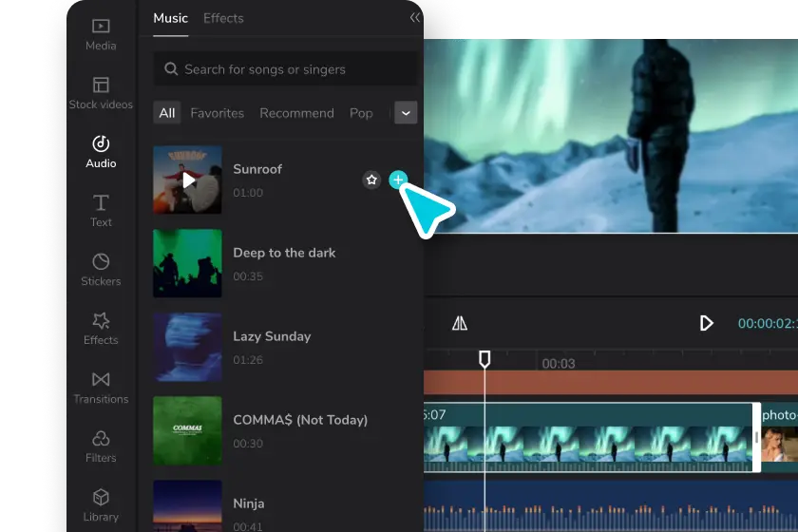
Task: Select the COMMA$ (Not Today) thumbnail
Action: coord(188,430)
